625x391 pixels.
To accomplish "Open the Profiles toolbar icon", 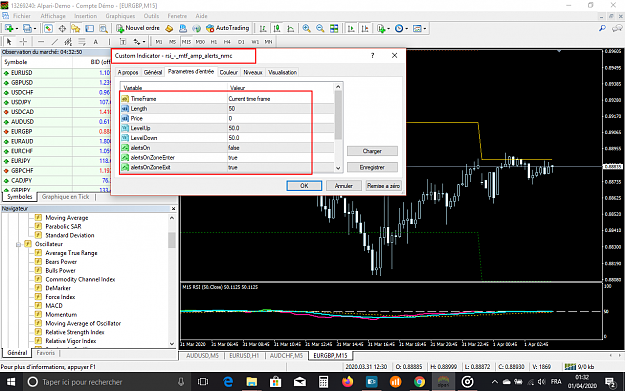I will [x=27, y=28].
